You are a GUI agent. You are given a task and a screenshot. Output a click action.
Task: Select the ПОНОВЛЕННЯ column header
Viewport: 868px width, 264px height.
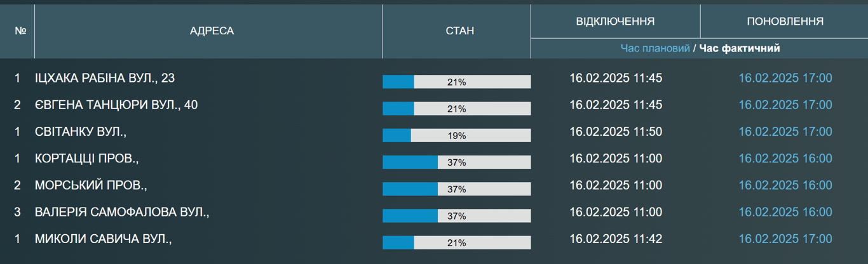coord(785,22)
